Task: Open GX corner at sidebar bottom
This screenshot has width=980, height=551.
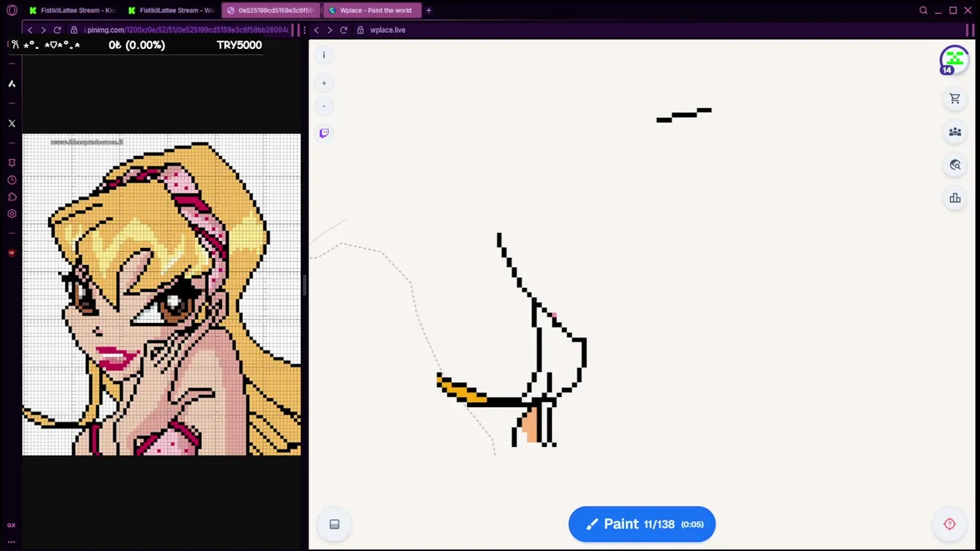Action: (11, 525)
